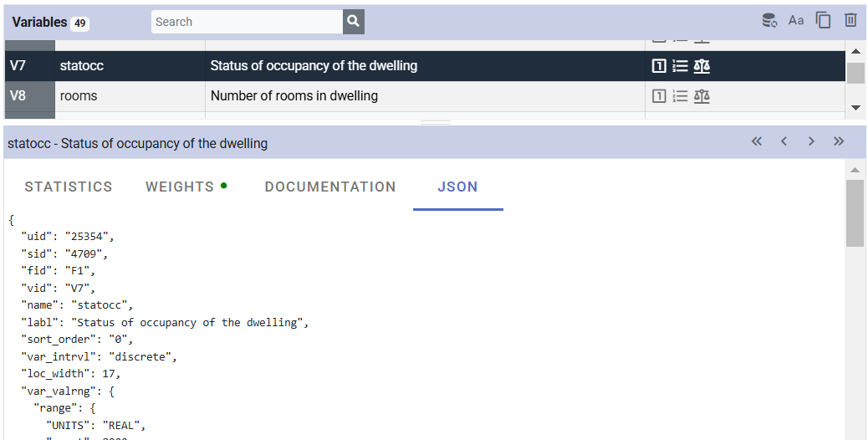
Task: Click the Aa change case icon
Action: click(x=796, y=21)
